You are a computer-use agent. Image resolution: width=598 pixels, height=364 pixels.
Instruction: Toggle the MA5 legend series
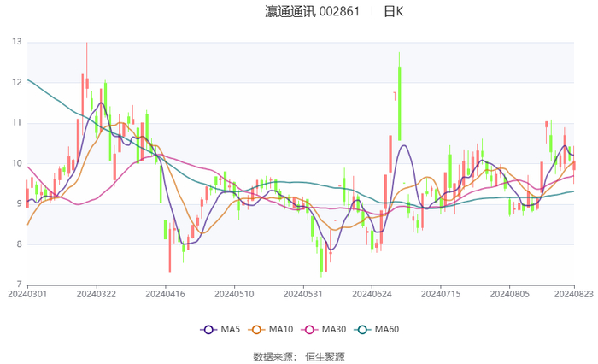tap(220, 329)
